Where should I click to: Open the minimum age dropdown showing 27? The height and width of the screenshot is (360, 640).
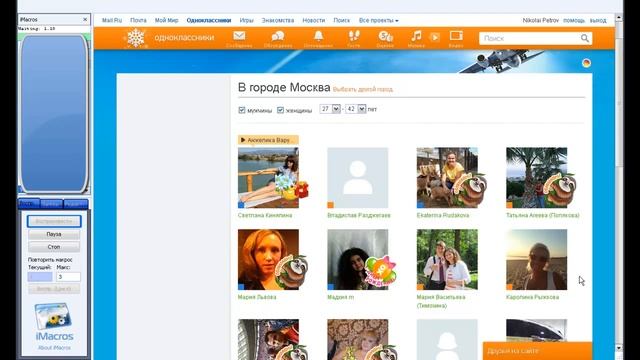click(x=330, y=109)
